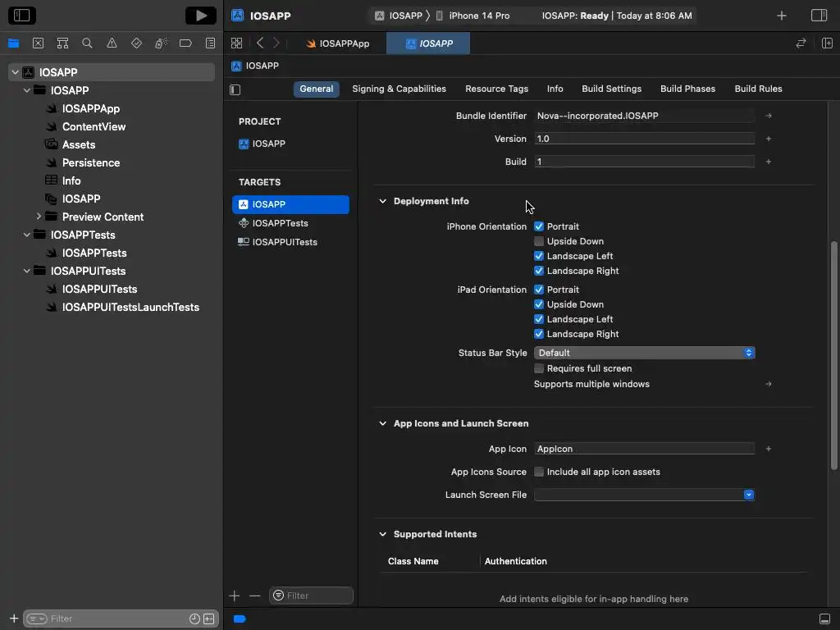Remove target with minus button
Screen dimensions: 840x630
[x=255, y=596]
